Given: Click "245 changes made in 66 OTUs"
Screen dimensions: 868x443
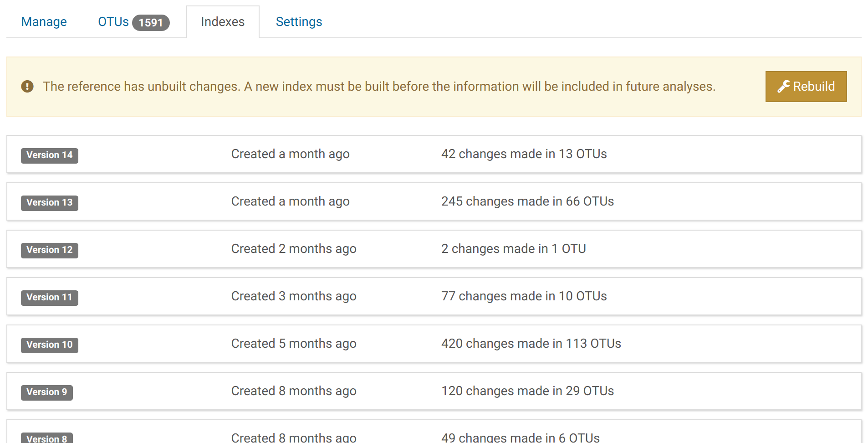Looking at the screenshot, I should (527, 201).
